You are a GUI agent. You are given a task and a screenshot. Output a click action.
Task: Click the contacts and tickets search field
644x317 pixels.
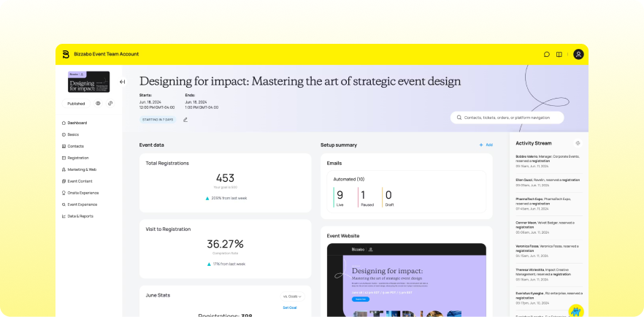coord(507,117)
